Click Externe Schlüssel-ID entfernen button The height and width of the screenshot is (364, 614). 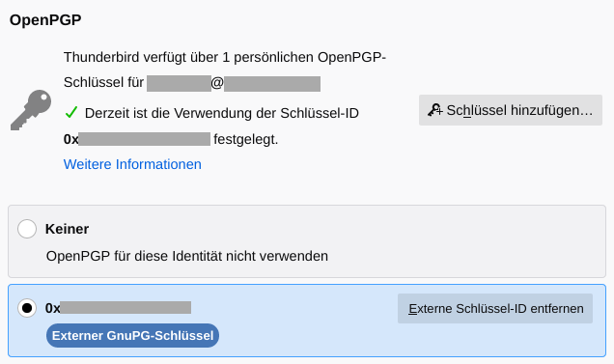click(x=495, y=308)
